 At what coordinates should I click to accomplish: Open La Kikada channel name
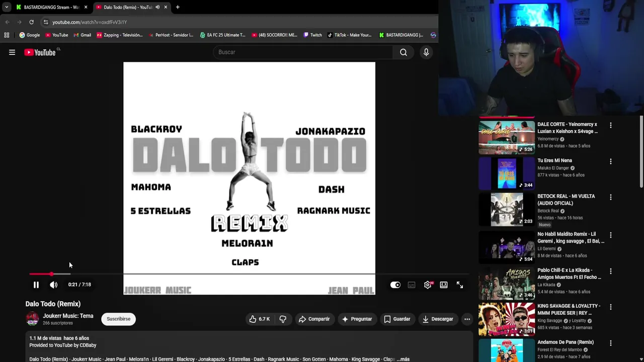[x=546, y=285]
